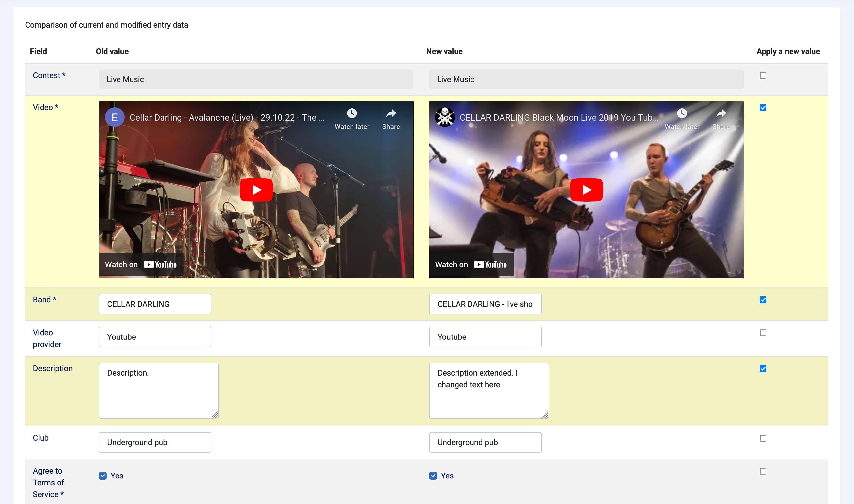Toggle old value 'Yes' terms checkbox
Screen dimensions: 854x504
pyautogui.click(x=103, y=476)
